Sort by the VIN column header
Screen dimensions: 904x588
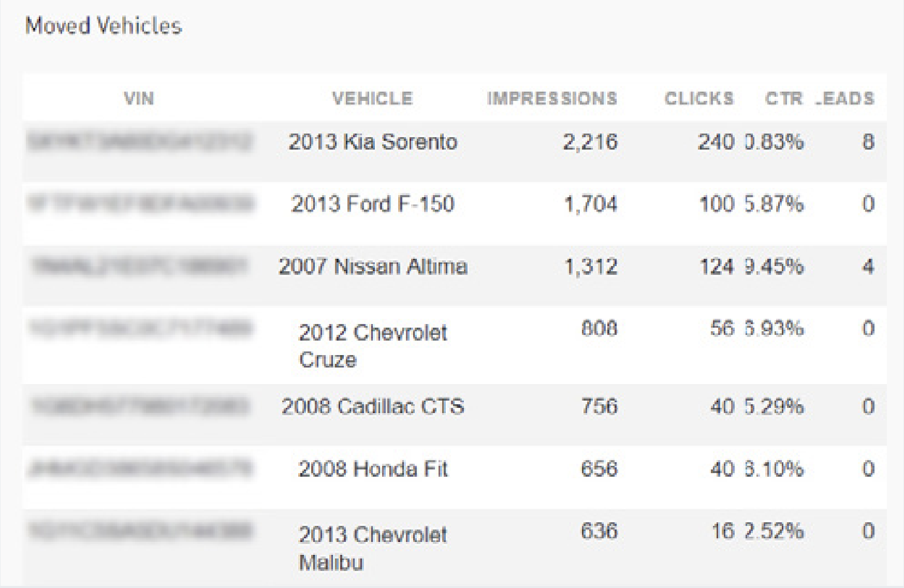[x=139, y=98]
